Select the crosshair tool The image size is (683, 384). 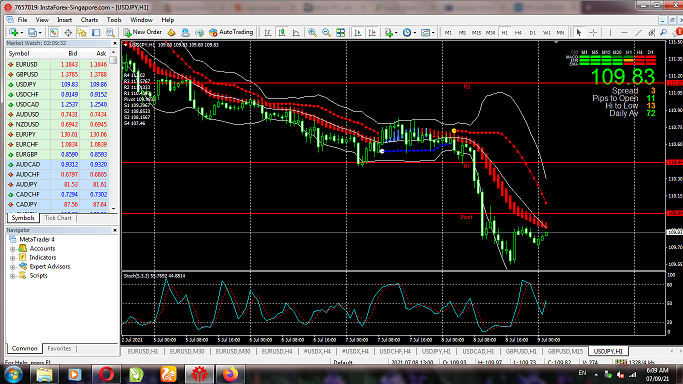click(593, 33)
